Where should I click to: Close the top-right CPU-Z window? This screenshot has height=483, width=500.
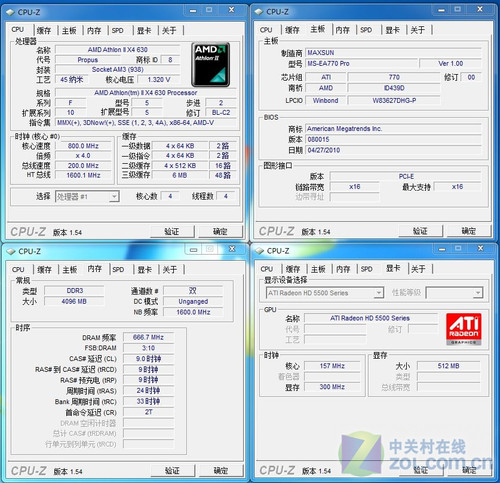[x=480, y=10]
